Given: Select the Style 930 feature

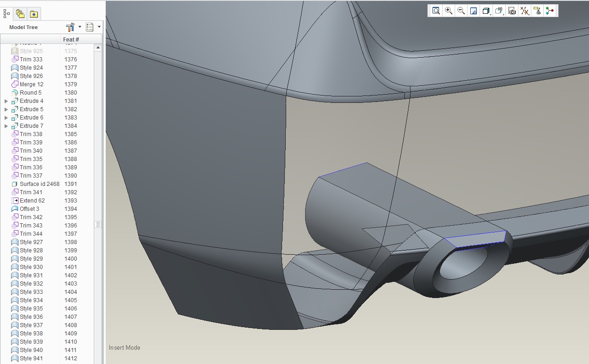Looking at the screenshot, I should click(x=31, y=267).
